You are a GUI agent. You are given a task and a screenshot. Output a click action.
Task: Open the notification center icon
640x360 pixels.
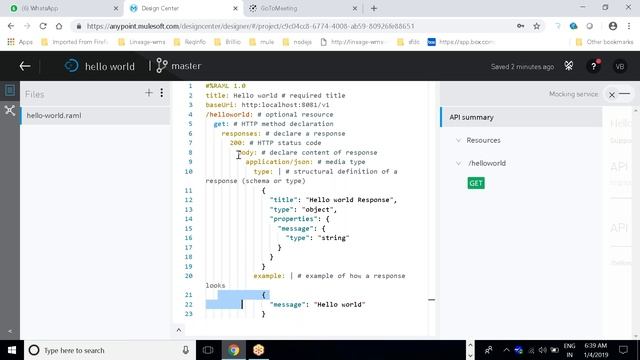pos(623,350)
